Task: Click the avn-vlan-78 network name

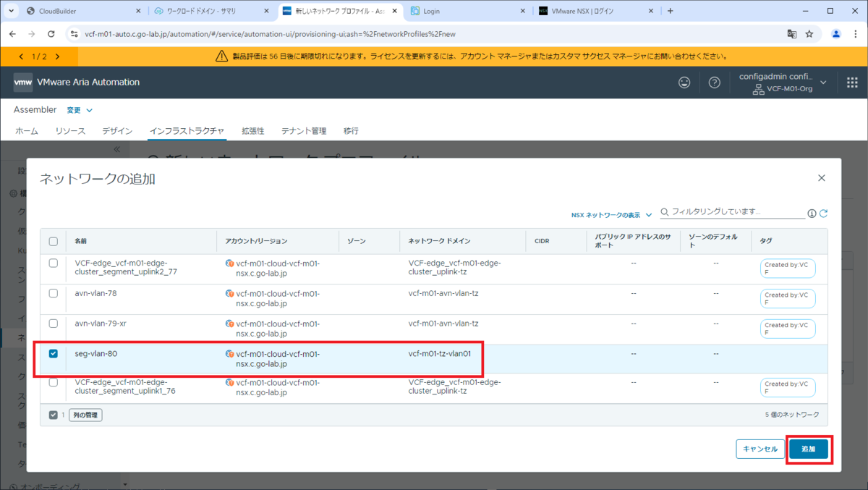Action: point(95,294)
